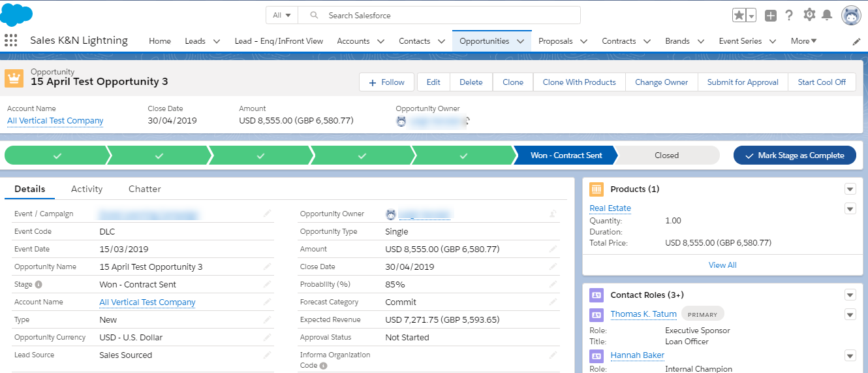Image resolution: width=868 pixels, height=373 pixels.
Task: Open the Event Series tab
Action: click(x=740, y=41)
